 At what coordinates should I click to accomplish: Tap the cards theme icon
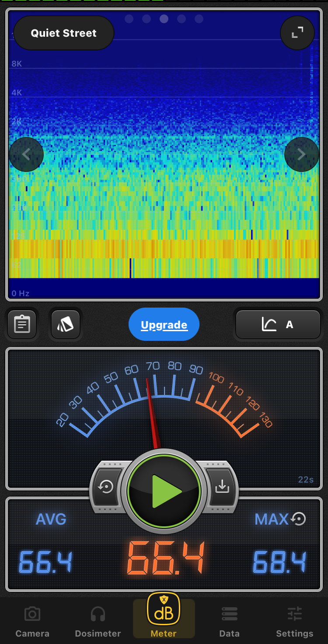pyautogui.click(x=66, y=324)
